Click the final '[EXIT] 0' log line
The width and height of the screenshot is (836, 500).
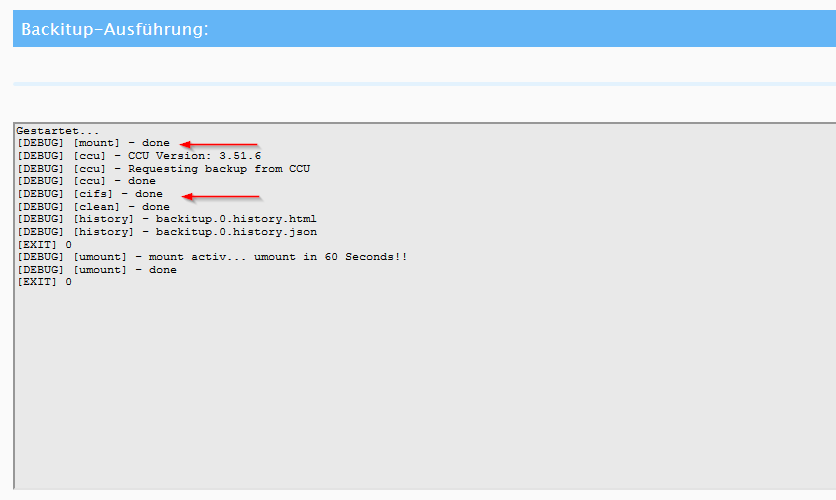point(44,282)
